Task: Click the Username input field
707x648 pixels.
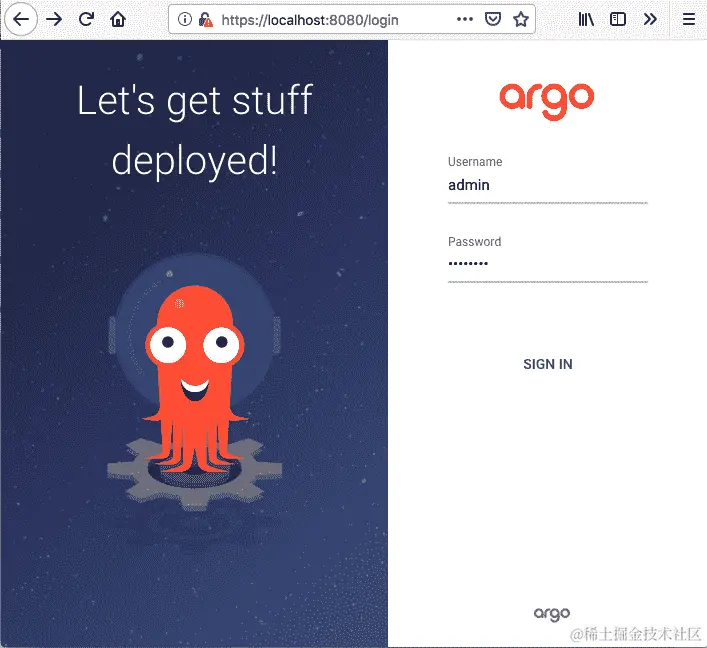Action: click(x=547, y=186)
